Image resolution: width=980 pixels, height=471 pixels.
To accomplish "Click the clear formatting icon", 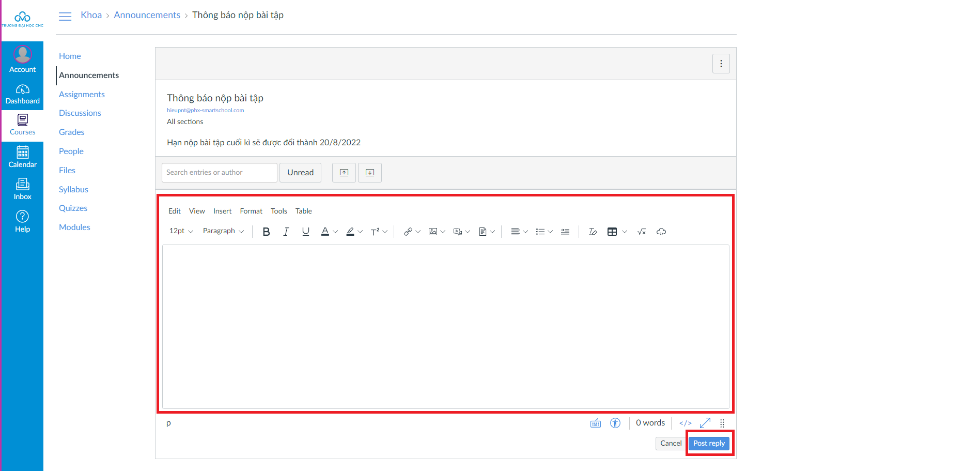I will (593, 232).
